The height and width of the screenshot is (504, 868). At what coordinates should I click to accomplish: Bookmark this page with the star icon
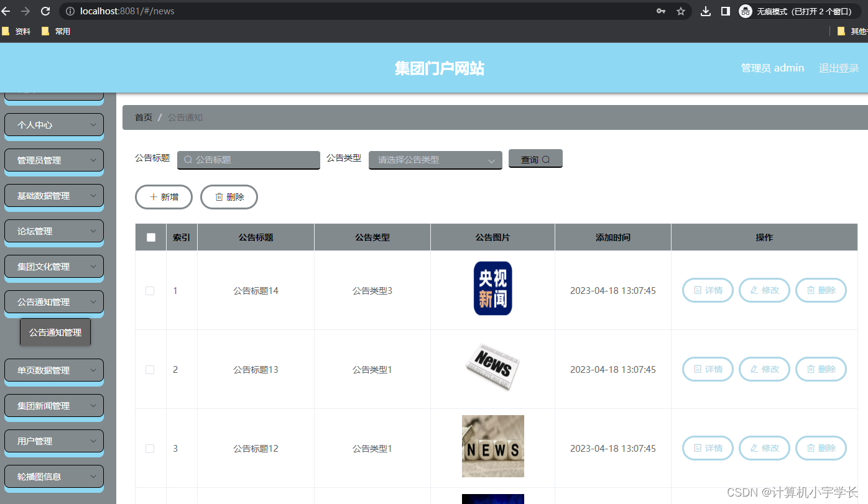(x=681, y=11)
